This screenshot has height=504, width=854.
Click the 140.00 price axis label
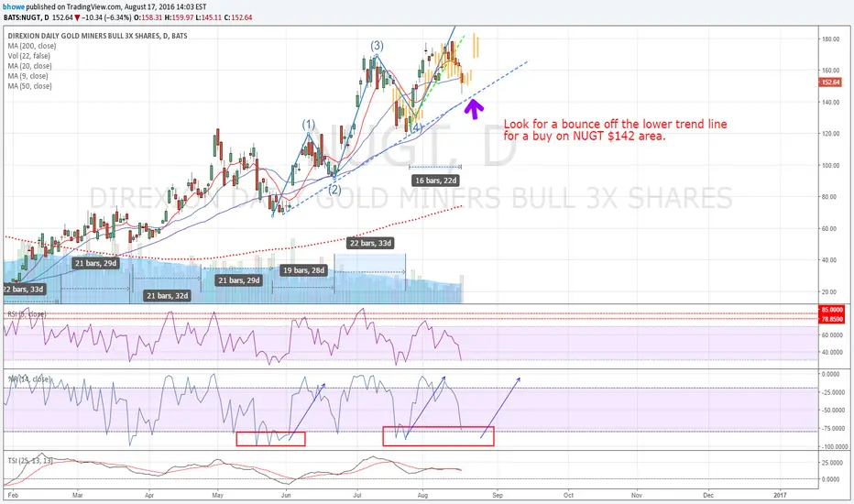click(830, 103)
